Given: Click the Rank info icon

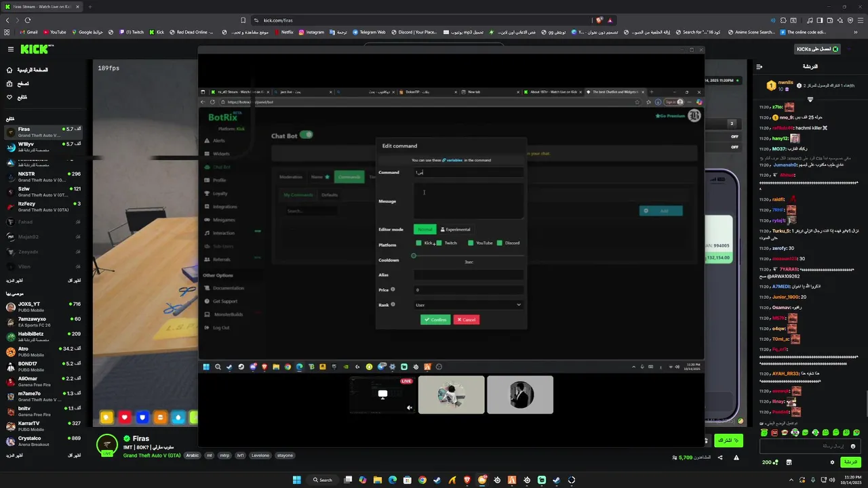Looking at the screenshot, I should coord(393,304).
